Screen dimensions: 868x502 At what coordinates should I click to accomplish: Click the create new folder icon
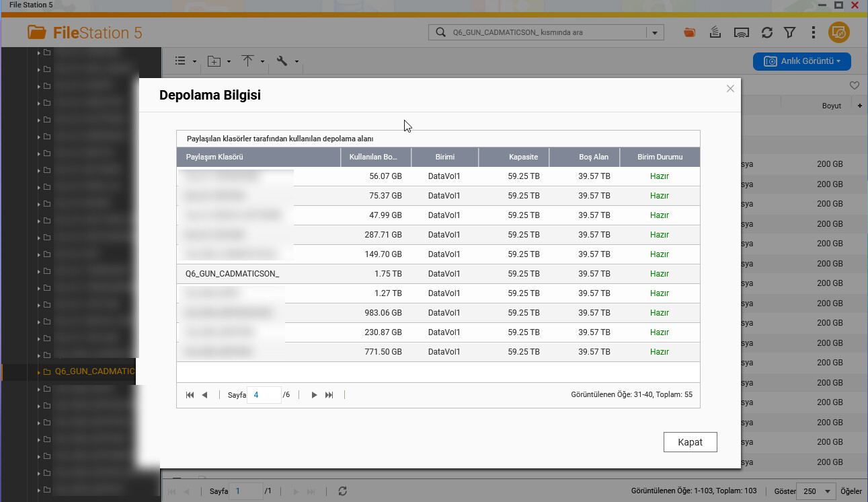(x=214, y=61)
